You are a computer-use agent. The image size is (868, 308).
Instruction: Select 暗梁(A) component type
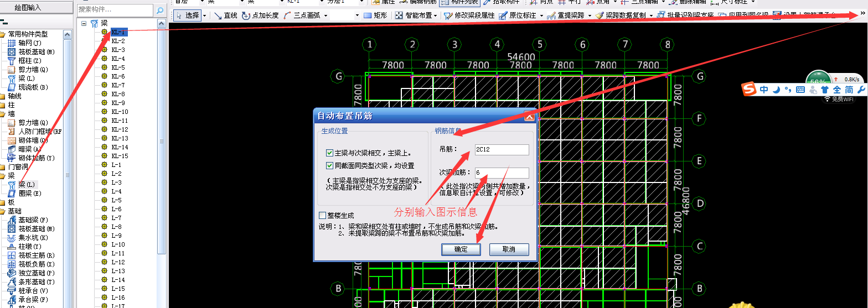tap(25, 149)
